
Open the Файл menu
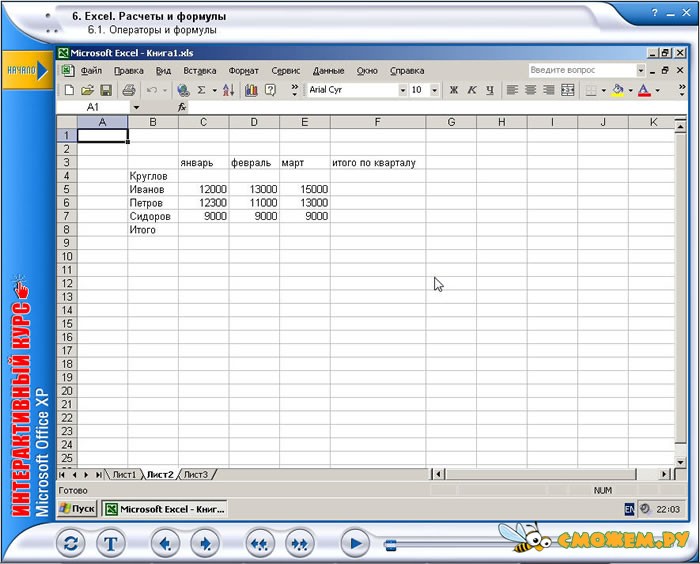pos(91,71)
